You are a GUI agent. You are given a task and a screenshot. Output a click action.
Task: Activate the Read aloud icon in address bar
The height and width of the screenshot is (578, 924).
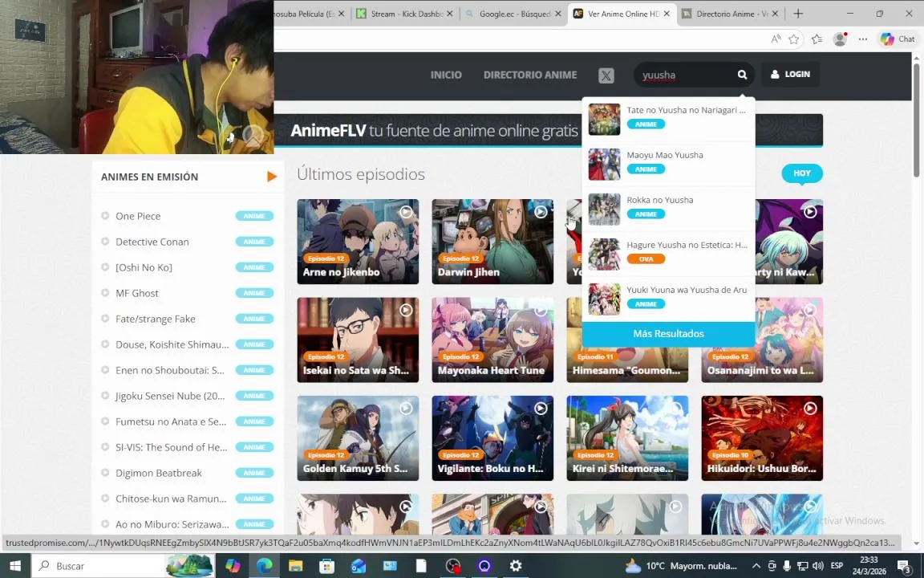point(776,39)
